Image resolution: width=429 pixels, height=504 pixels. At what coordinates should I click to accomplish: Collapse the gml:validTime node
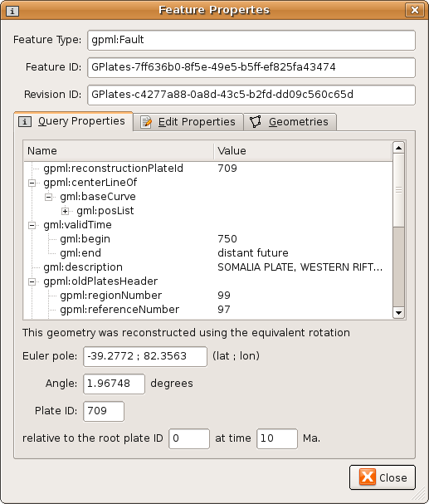(x=32, y=225)
